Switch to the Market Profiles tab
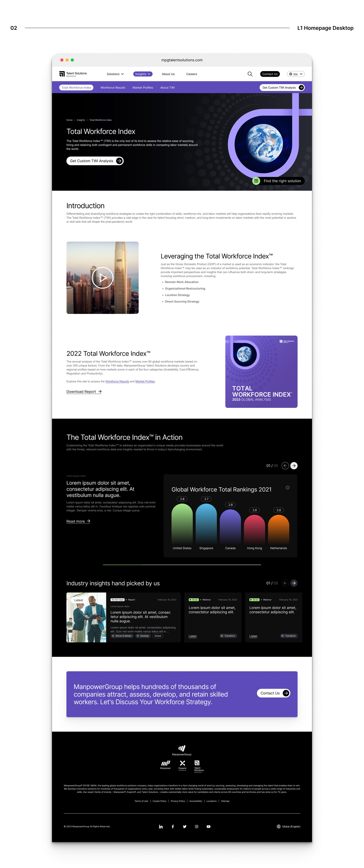This screenshot has width=364, height=868. (143, 88)
